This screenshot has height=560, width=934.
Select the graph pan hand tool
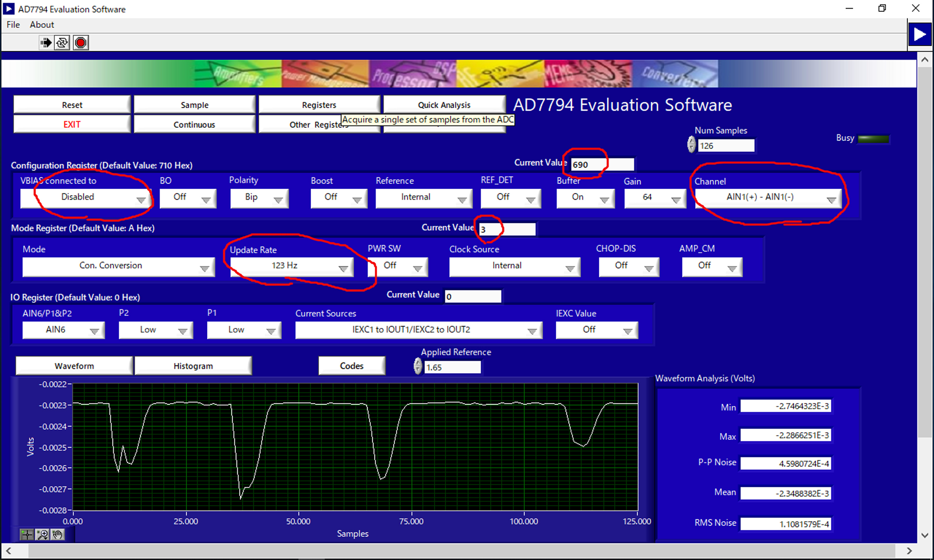(58, 534)
